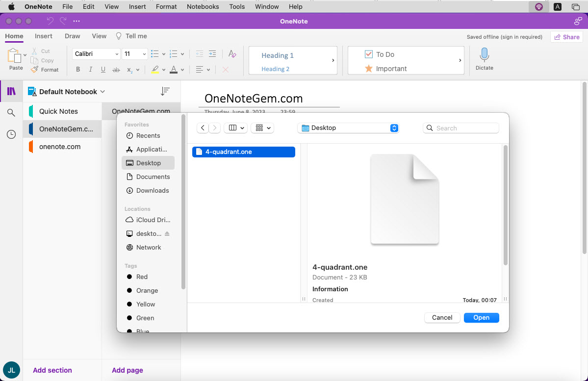Open the Desktop location popup menu
The width and height of the screenshot is (588, 381).
coord(348,128)
